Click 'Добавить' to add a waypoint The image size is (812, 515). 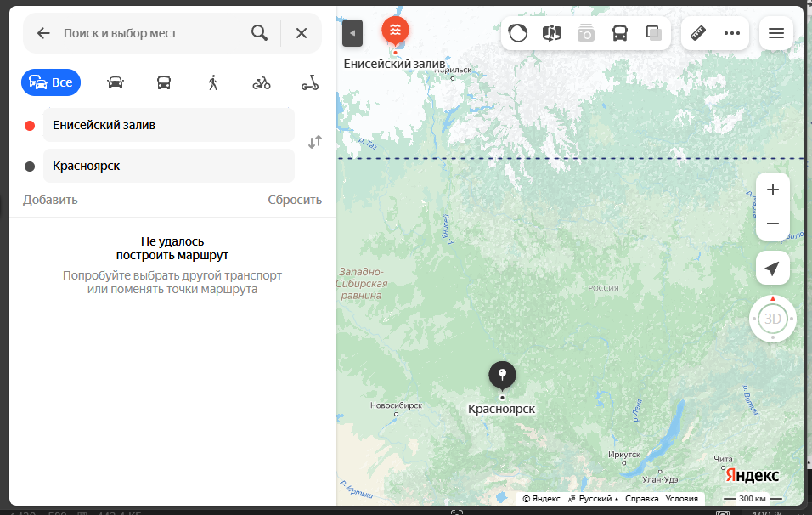point(50,200)
